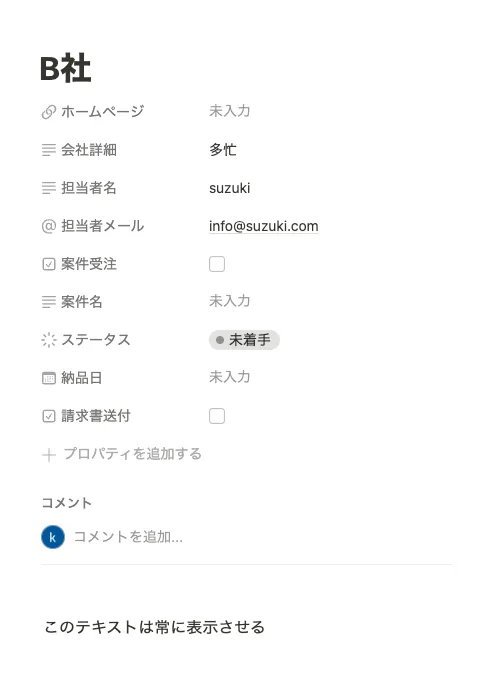Click the link icon beside ホームページ
The width and height of the screenshot is (486, 693).
click(49, 112)
